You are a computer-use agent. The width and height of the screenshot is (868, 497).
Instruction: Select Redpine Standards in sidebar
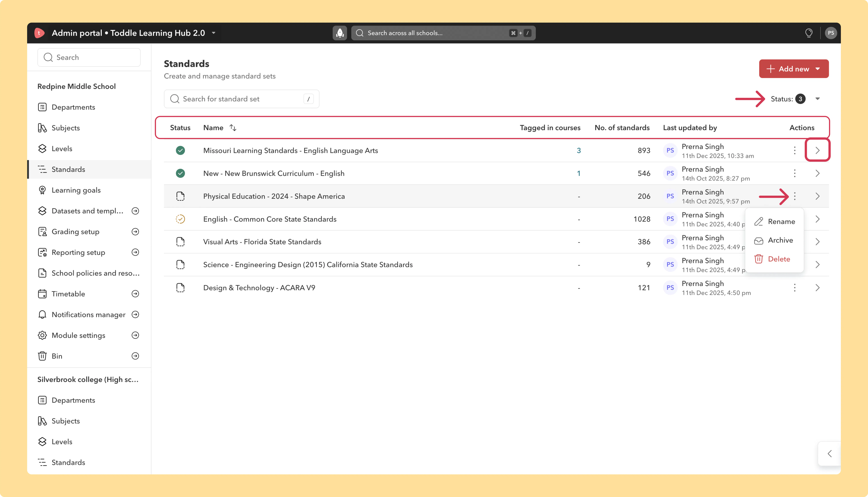89,169
